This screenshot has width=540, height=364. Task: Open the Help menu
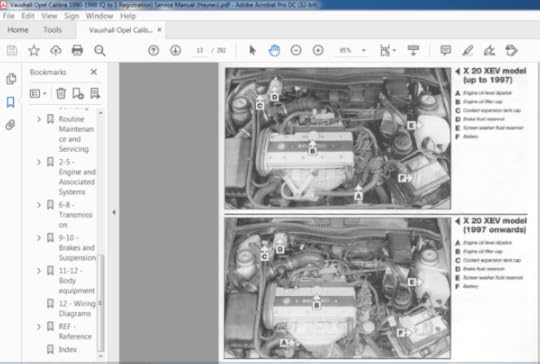(x=128, y=16)
